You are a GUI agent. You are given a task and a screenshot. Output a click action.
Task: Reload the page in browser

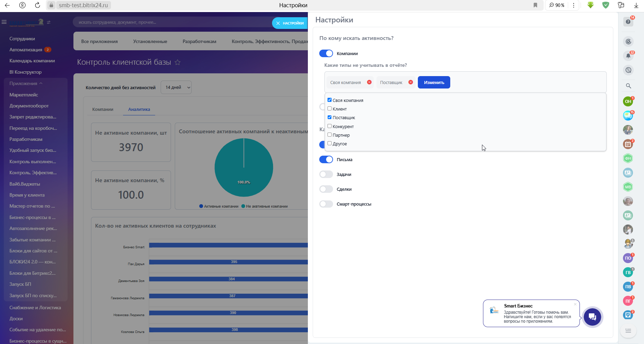click(38, 5)
